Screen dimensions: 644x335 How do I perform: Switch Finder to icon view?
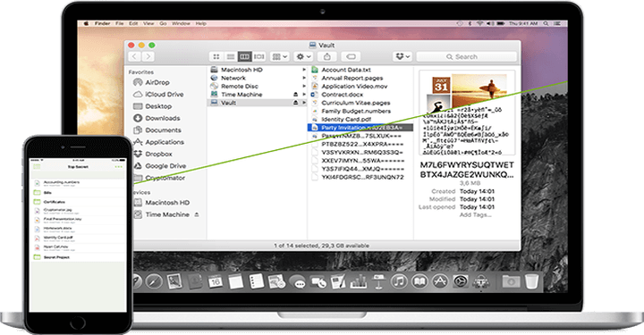pyautogui.click(x=216, y=56)
